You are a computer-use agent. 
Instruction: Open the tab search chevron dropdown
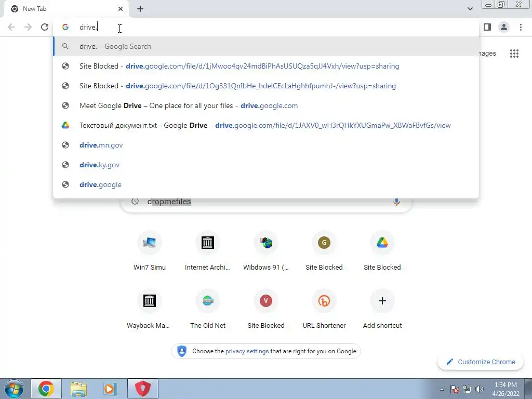click(470, 9)
